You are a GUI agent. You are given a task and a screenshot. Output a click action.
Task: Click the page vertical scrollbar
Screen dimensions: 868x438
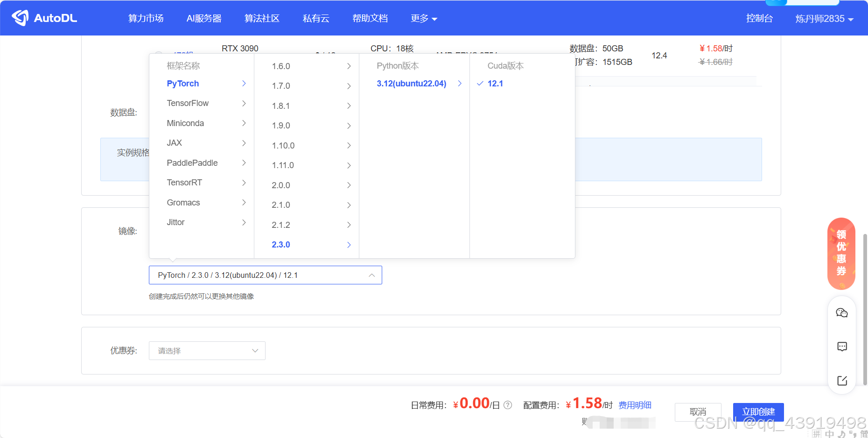865,309
